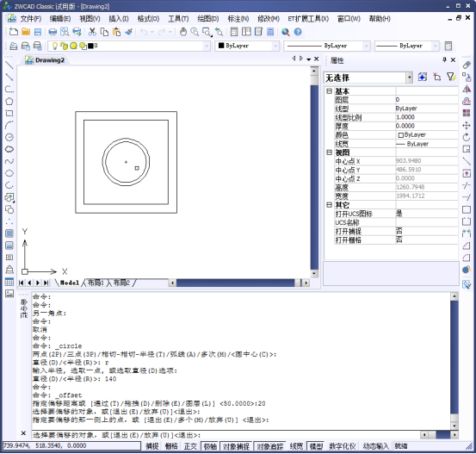
Task: Select the Drawing2 document tab
Action: 46,60
